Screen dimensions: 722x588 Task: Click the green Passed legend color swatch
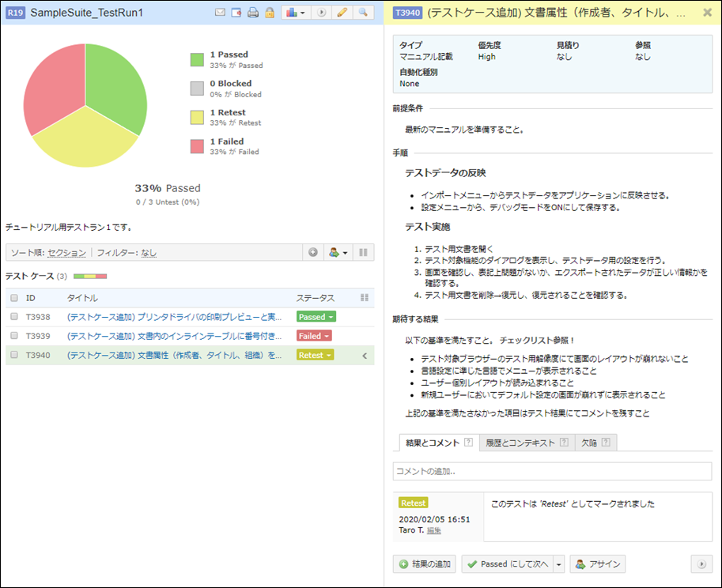[x=197, y=60]
